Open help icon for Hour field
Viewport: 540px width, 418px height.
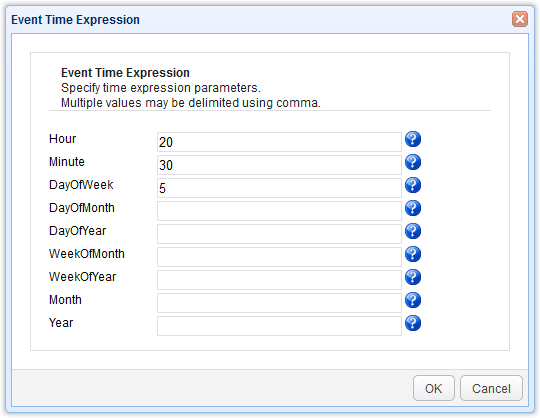click(413, 139)
